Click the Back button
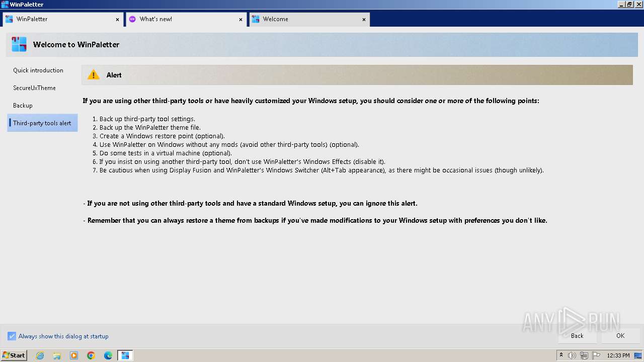Viewport: 644px width, 362px height. click(x=577, y=336)
